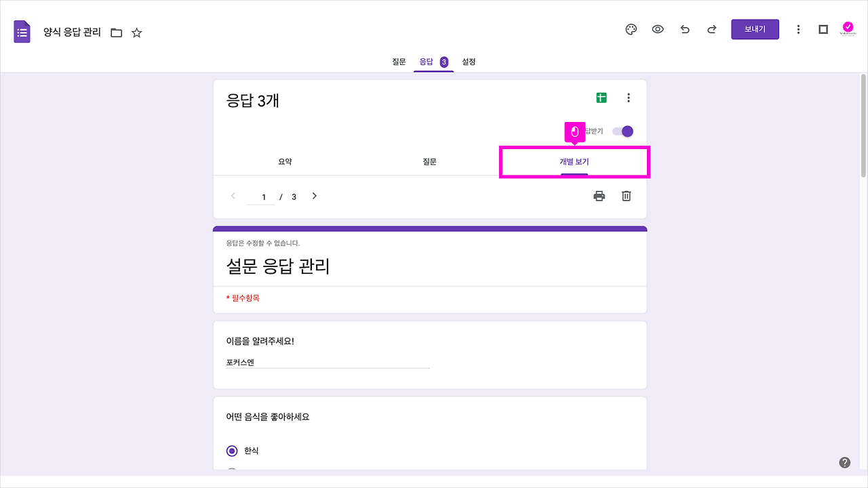Move the form using the folder icon
Screen dimensions: 868x488
[117, 32]
